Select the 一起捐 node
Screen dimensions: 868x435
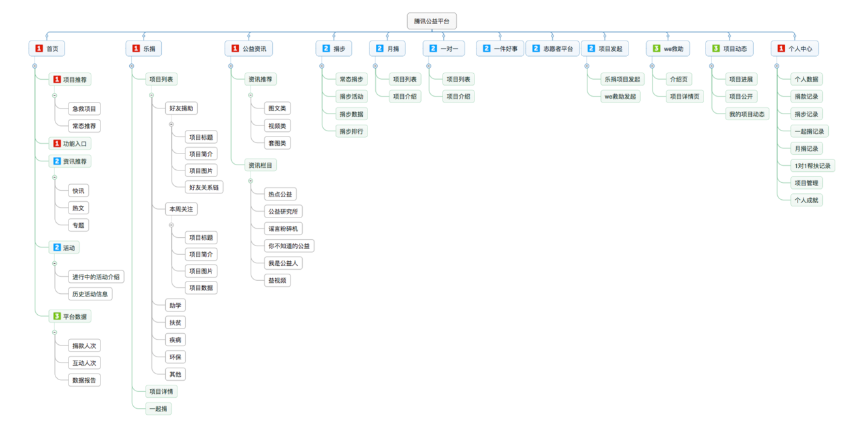158,409
